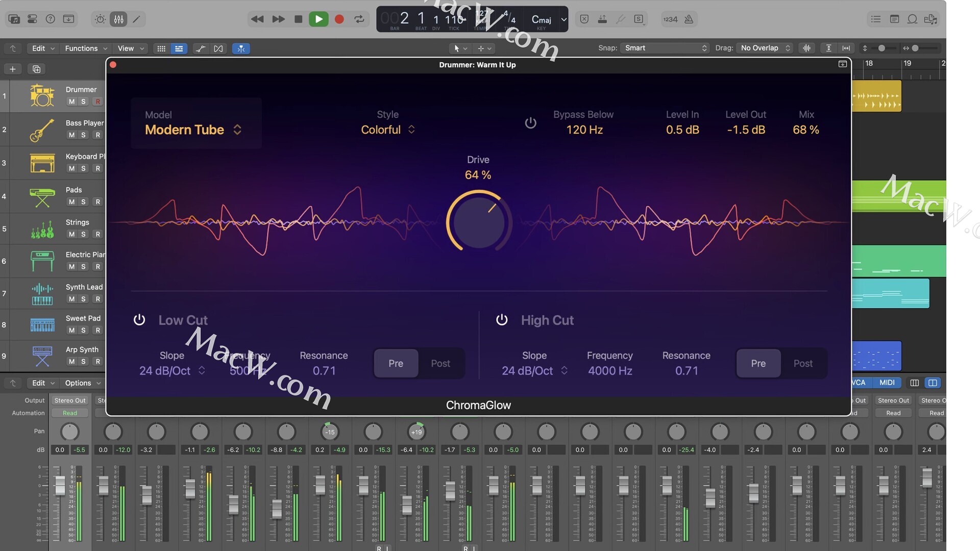The image size is (980, 551).
Task: Toggle the Mixer button in control bar
Action: (x=118, y=19)
